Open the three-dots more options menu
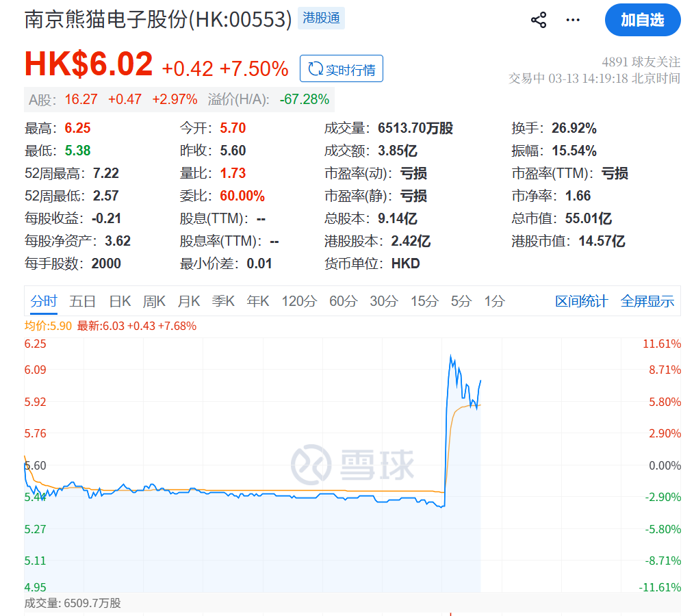This screenshot has width=694, height=616. pyautogui.click(x=573, y=20)
